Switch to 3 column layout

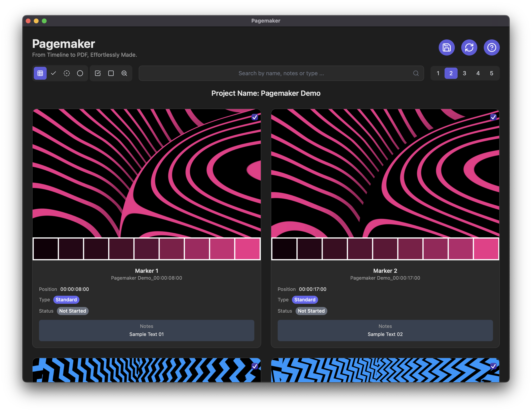tap(464, 73)
